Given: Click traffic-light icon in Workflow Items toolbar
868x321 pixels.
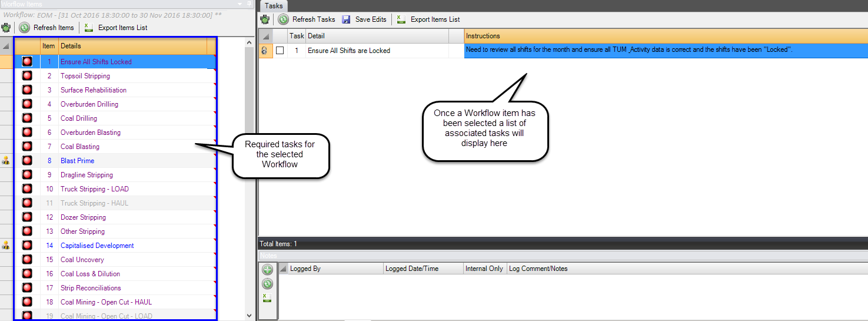Looking at the screenshot, I should (x=6, y=28).
